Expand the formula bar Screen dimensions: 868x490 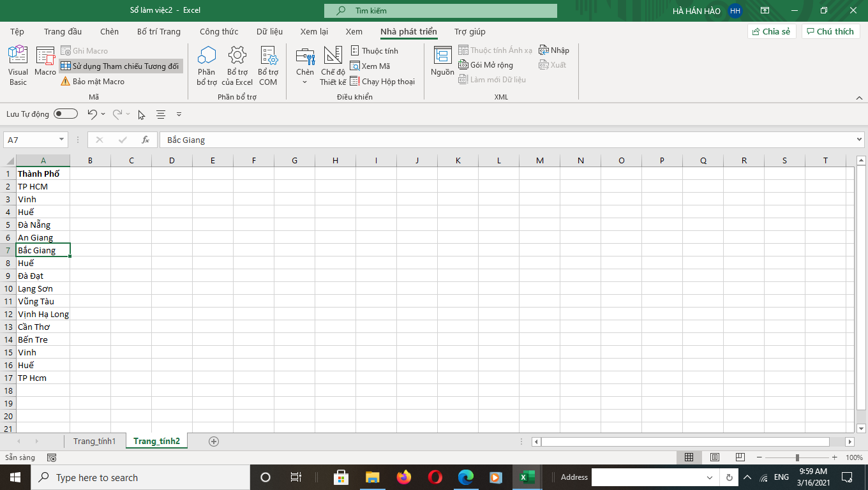[x=859, y=140]
